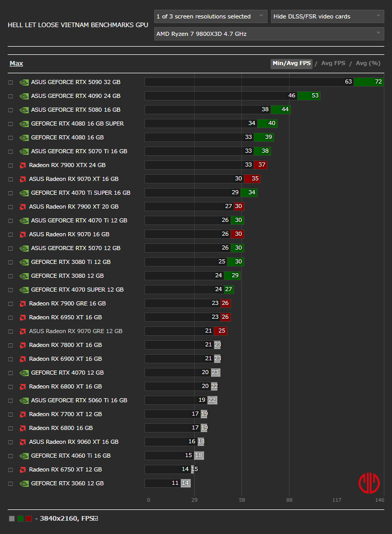Screen dimensions: 392x534
Task: Click AMD icon beside Radeon RX 6800 XT
Action: tap(23, 387)
